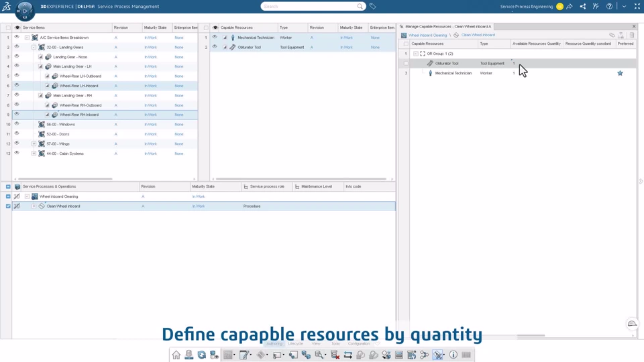Click the two blue cubes icon in toolbar
Image resolution: width=644 pixels, height=362 pixels.
306,355
